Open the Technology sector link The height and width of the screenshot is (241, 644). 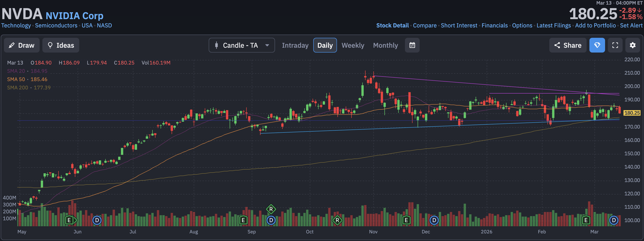tap(16, 26)
